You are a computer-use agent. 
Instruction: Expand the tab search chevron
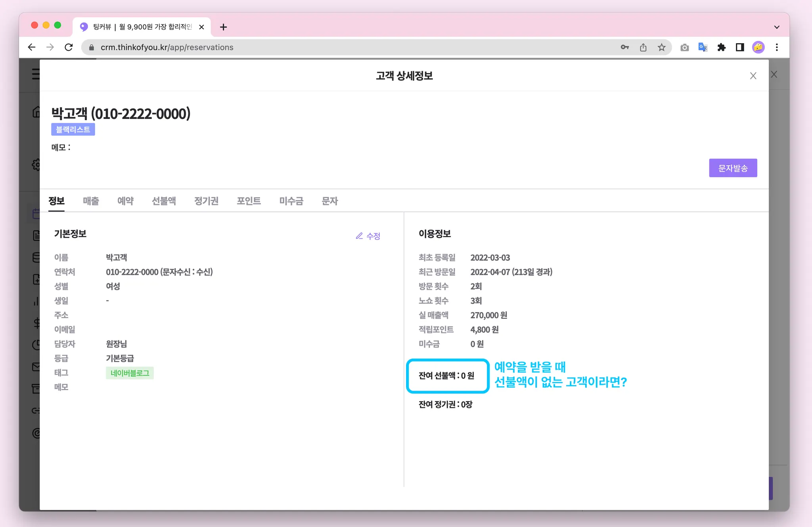click(x=776, y=27)
